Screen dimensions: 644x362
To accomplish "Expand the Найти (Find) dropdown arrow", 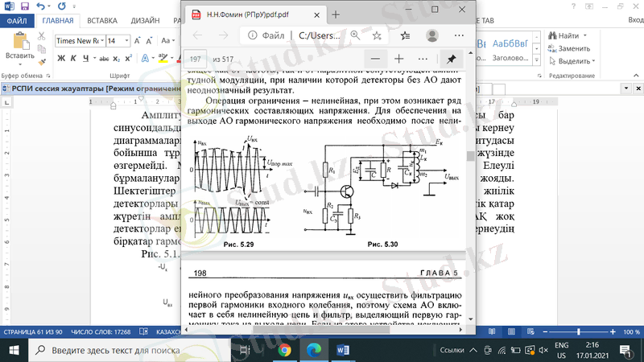I will [584, 35].
